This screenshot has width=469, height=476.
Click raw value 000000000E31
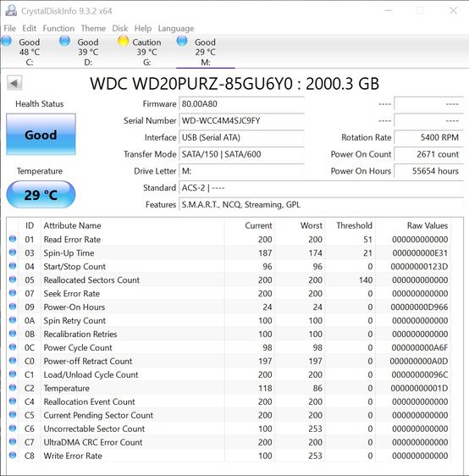point(420,253)
